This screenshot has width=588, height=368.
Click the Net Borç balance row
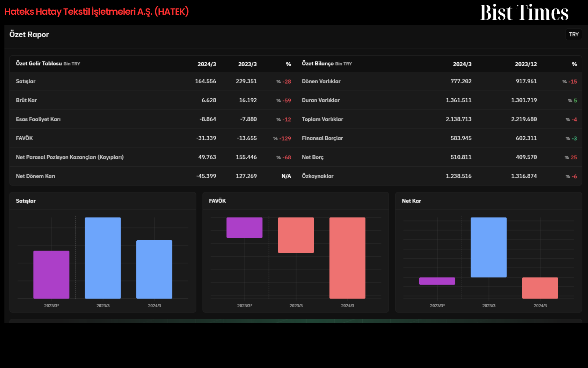coord(440,157)
